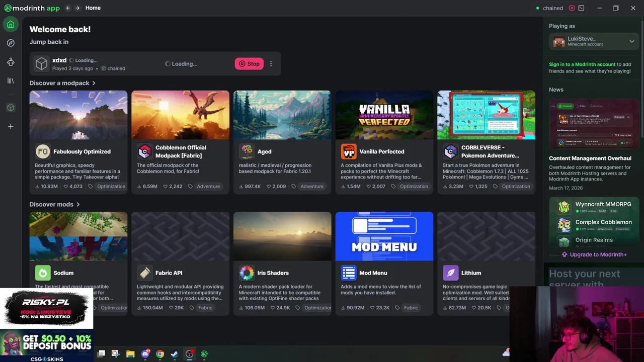
Task: Click the xdxd instance cube icon
Action: coord(41,64)
